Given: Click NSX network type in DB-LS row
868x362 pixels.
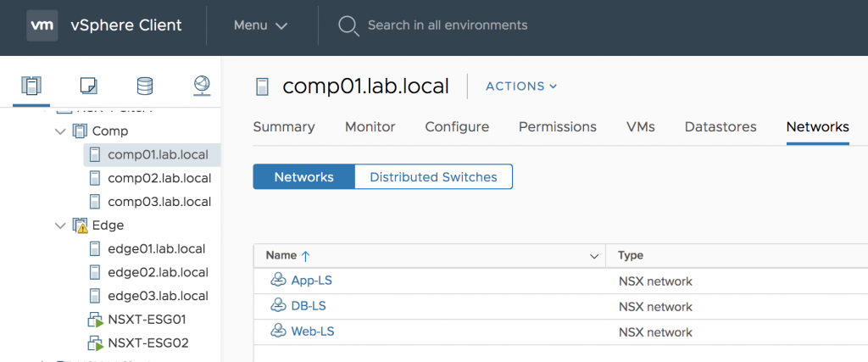Looking at the screenshot, I should 655,307.
